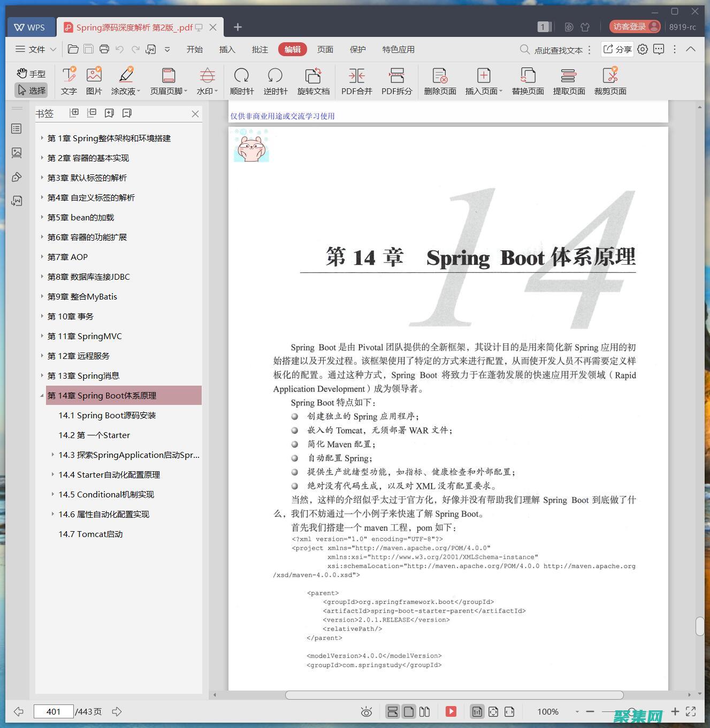Extract pages using 提取页面
Image resolution: width=710 pixels, height=728 pixels.
(x=569, y=80)
